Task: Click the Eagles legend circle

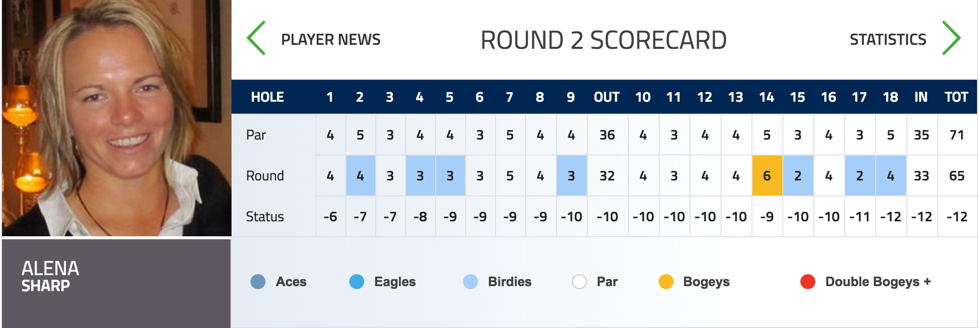Action: 357,282
